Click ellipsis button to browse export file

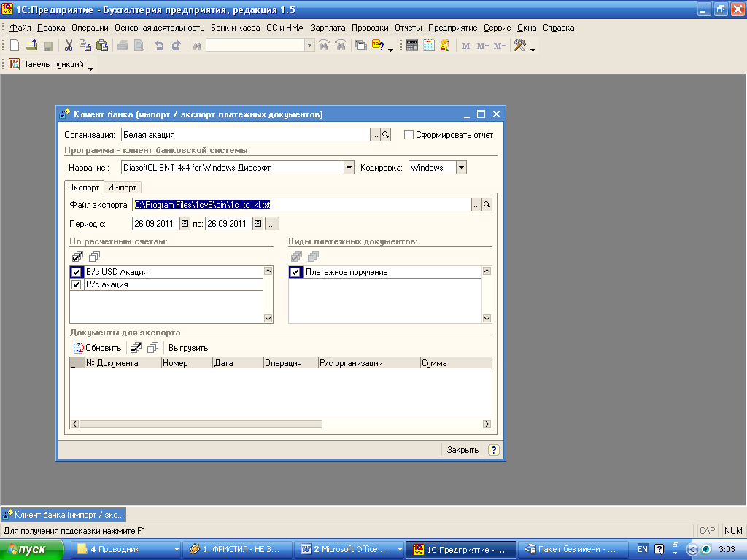(476, 205)
